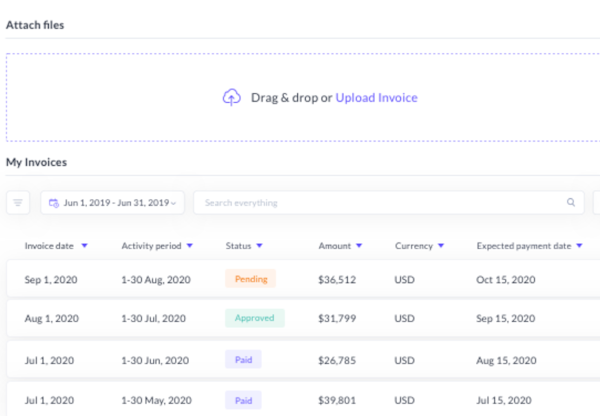Click the search magnifier icon
This screenshot has height=416, width=600.
571,203
